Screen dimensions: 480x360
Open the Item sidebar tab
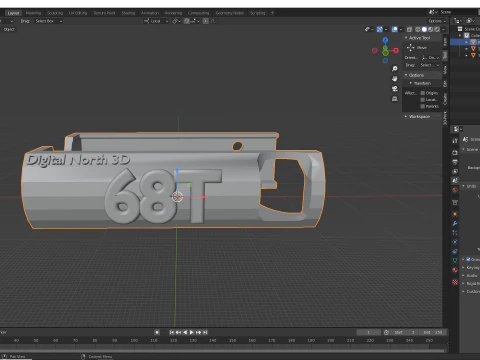pos(445,42)
